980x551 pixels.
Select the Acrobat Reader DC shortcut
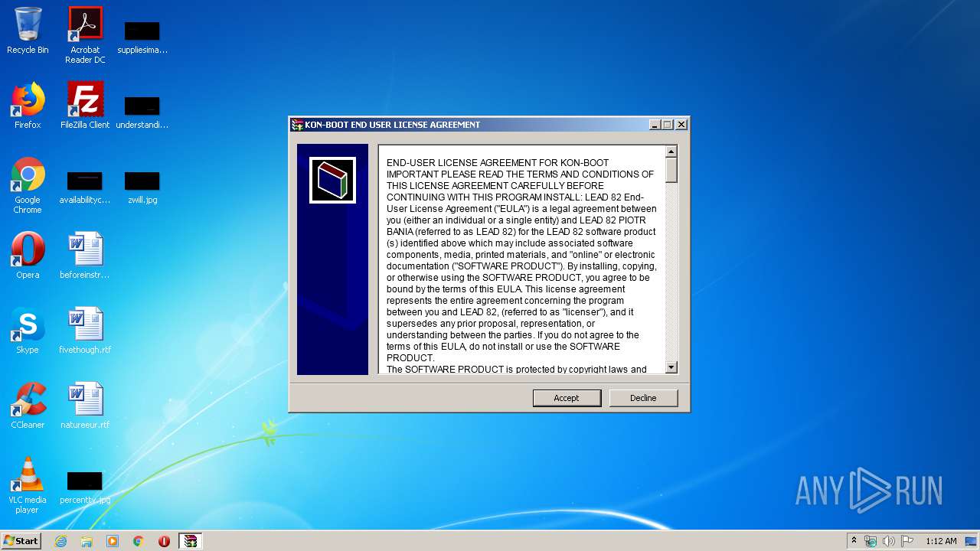(85, 35)
